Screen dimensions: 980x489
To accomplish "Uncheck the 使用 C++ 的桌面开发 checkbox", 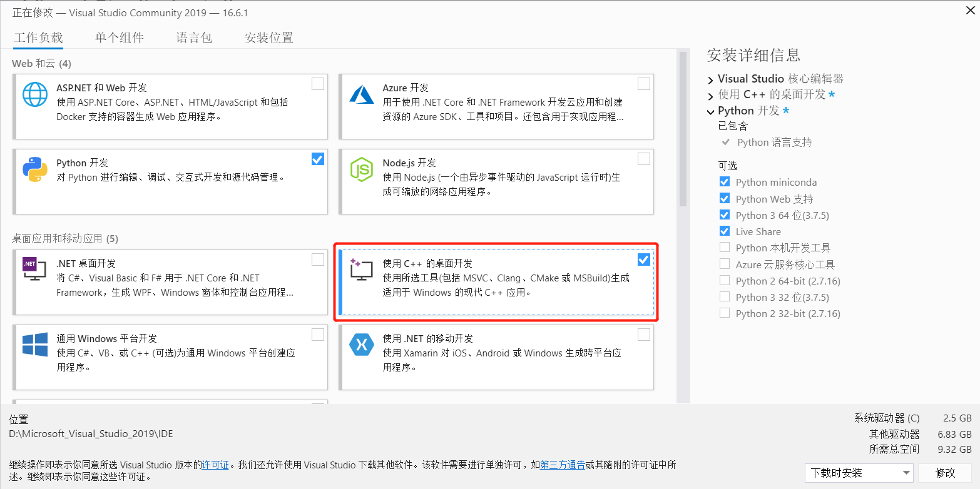I will (x=644, y=259).
